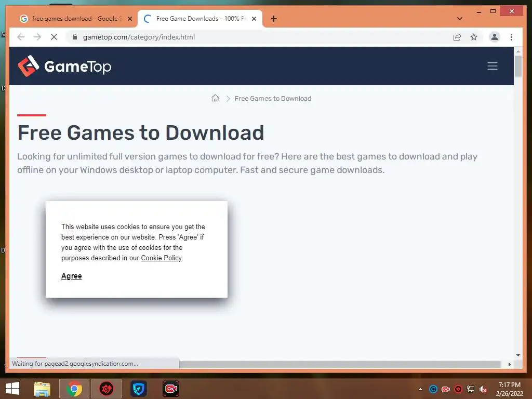This screenshot has width=532, height=399.
Task: Maximize the Chrome window
Action: pyautogui.click(x=493, y=11)
